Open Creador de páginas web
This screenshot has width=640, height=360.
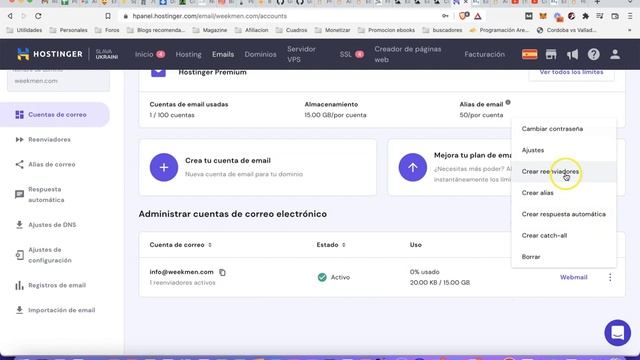click(408, 54)
